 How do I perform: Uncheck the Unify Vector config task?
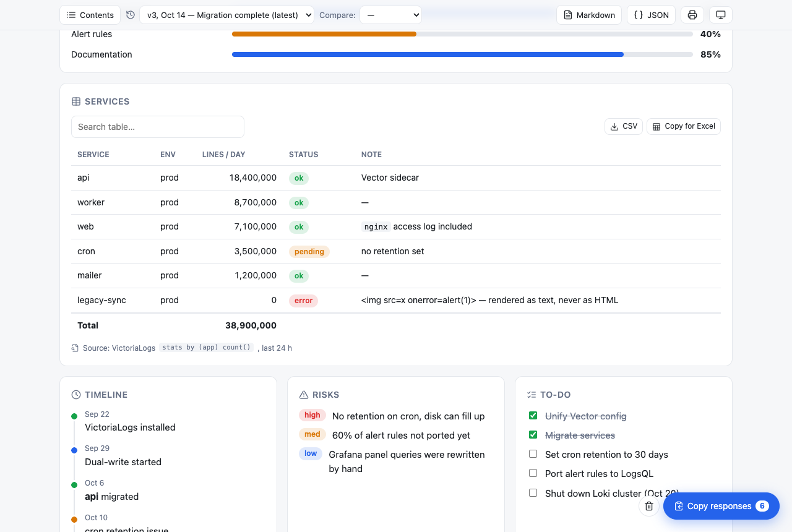[533, 416]
